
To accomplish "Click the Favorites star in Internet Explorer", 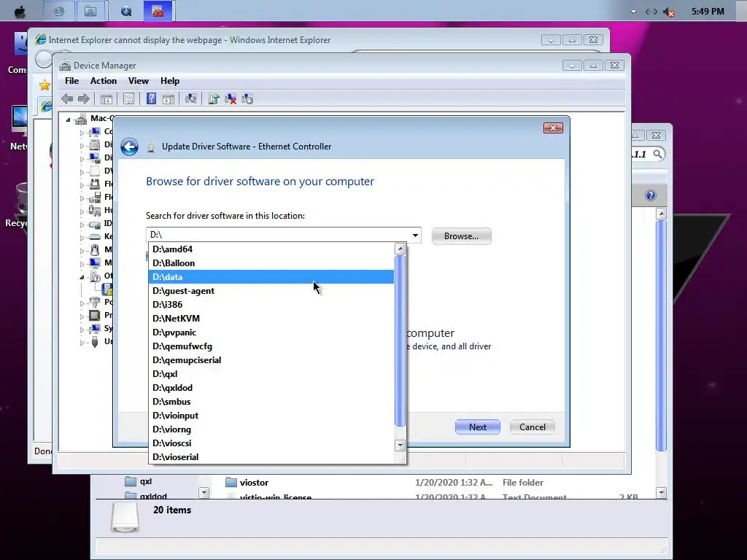I will point(44,85).
